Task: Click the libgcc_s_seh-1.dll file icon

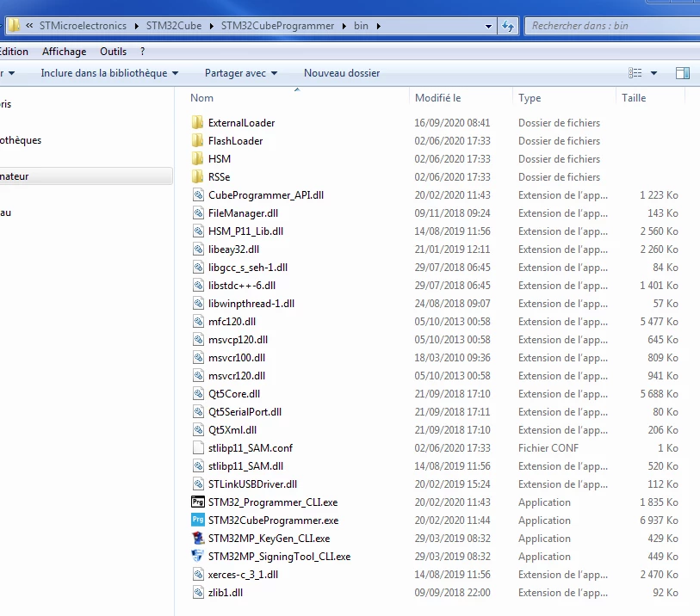Action: click(x=198, y=268)
